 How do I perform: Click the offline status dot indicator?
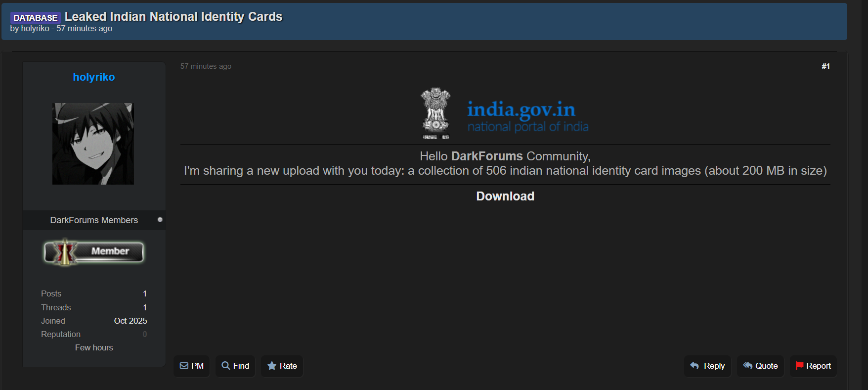coord(160,219)
